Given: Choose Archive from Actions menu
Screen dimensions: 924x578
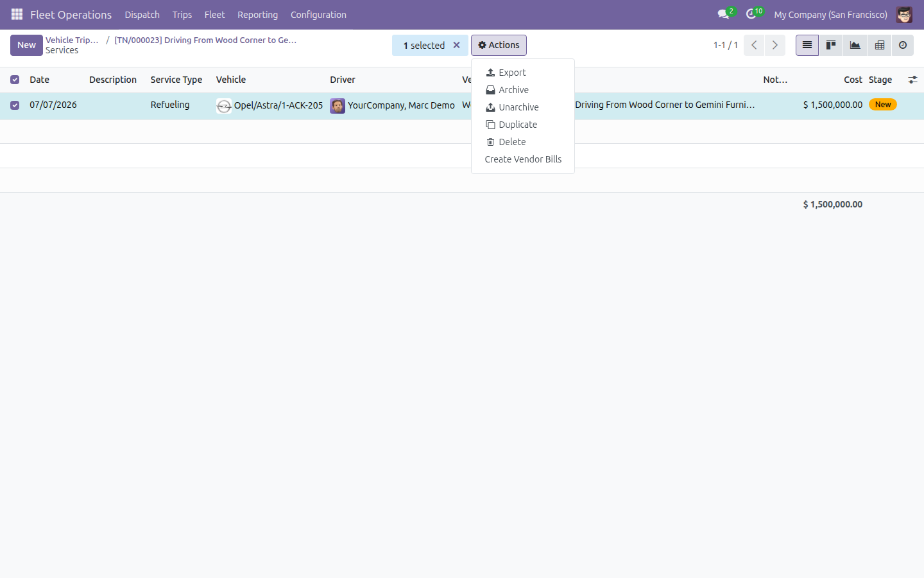Looking at the screenshot, I should [523, 90].
